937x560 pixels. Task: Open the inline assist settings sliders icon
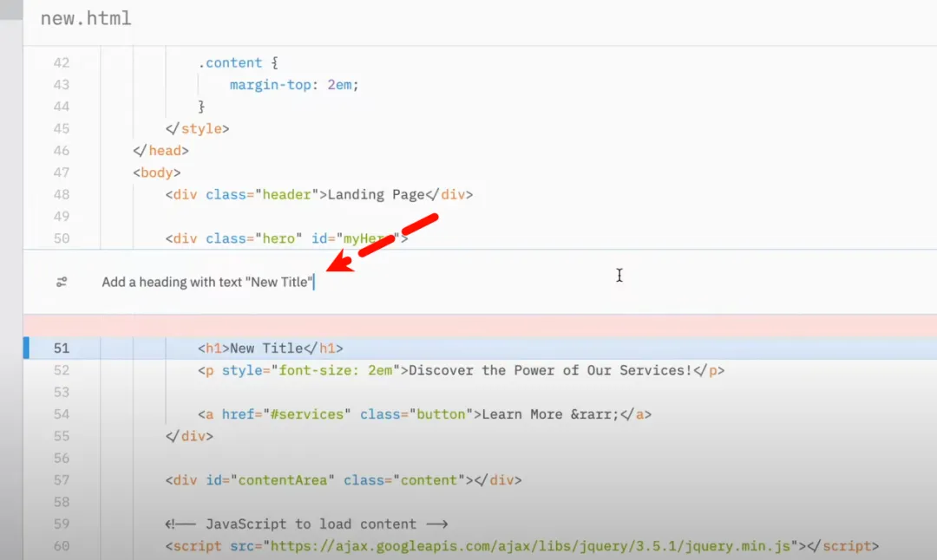coord(62,282)
